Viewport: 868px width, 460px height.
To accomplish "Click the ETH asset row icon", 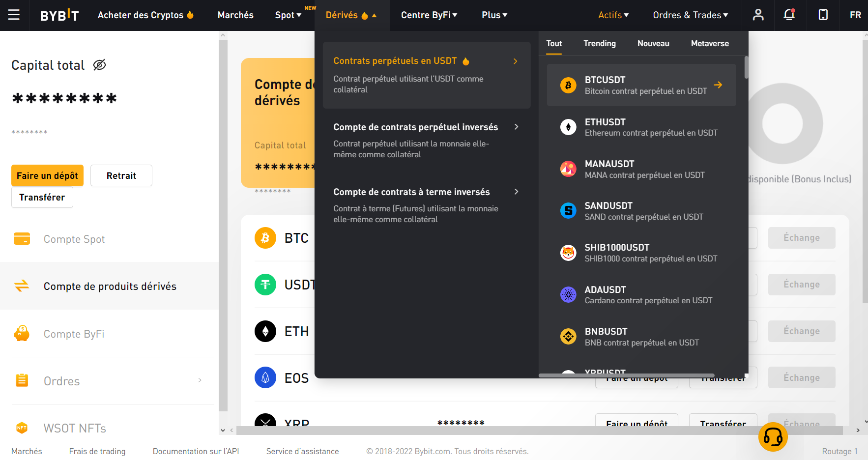I will pos(265,331).
